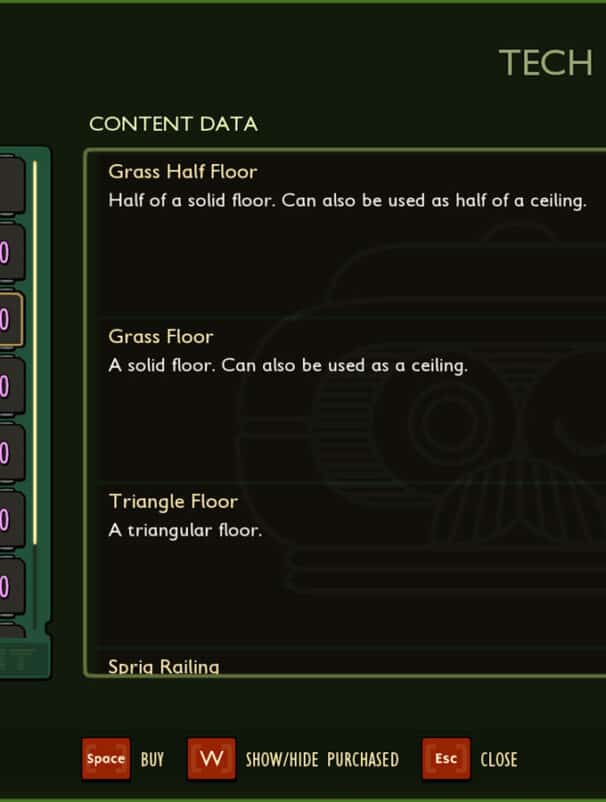The image size is (606, 802).
Task: Click the tech list vertical scrollbar
Action: pyautogui.click(x=35, y=350)
